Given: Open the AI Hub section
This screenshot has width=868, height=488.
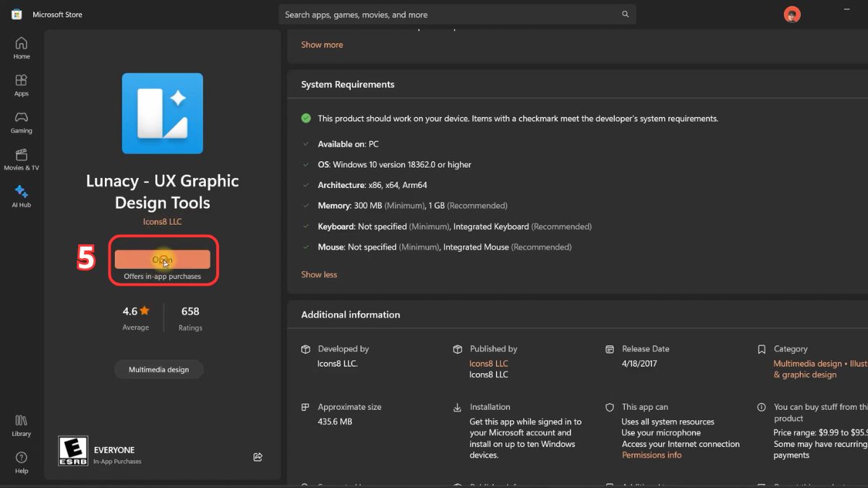Looking at the screenshot, I should point(22,196).
